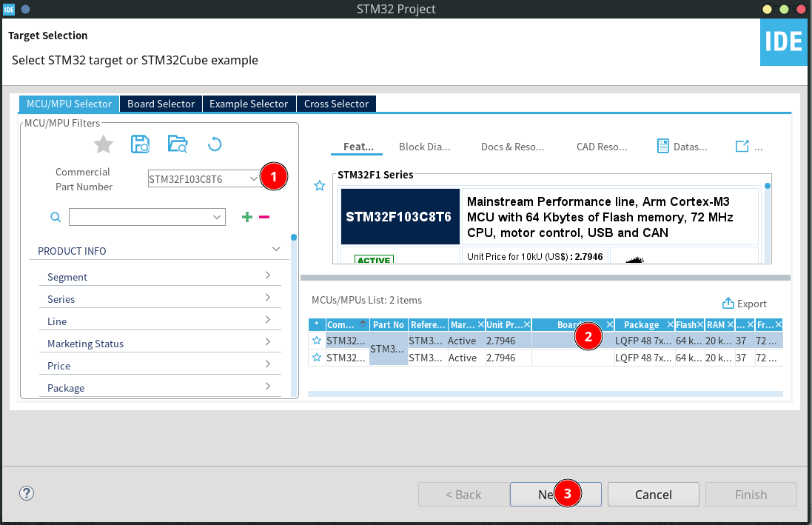
Task: Open the CAD Reso... tab
Action: click(x=602, y=147)
